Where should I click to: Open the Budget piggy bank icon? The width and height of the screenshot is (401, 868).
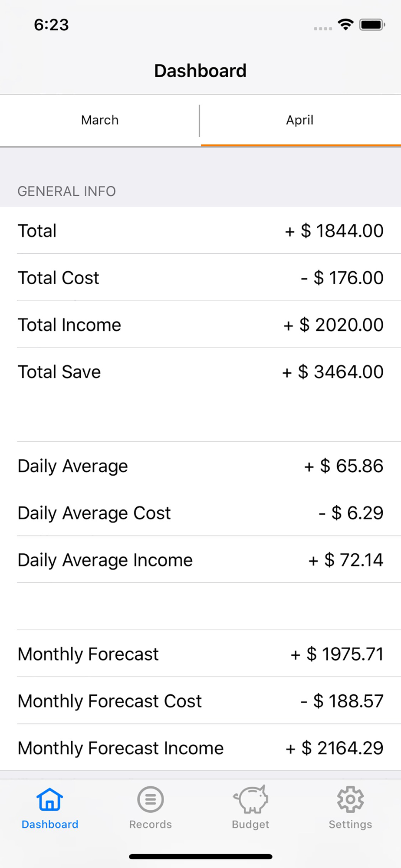250,799
